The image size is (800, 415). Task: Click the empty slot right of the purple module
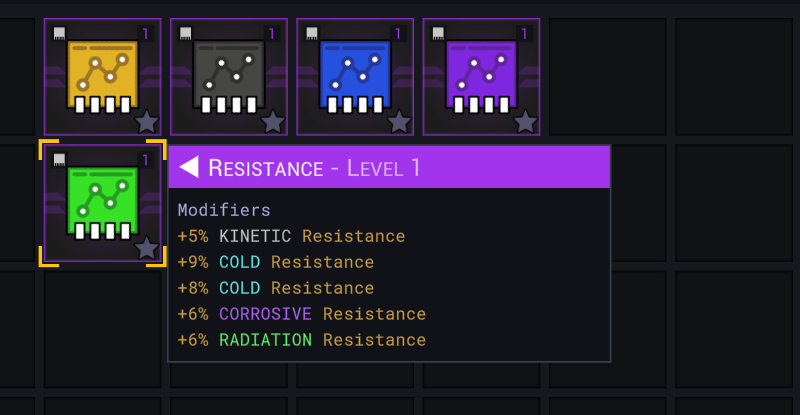coord(607,76)
